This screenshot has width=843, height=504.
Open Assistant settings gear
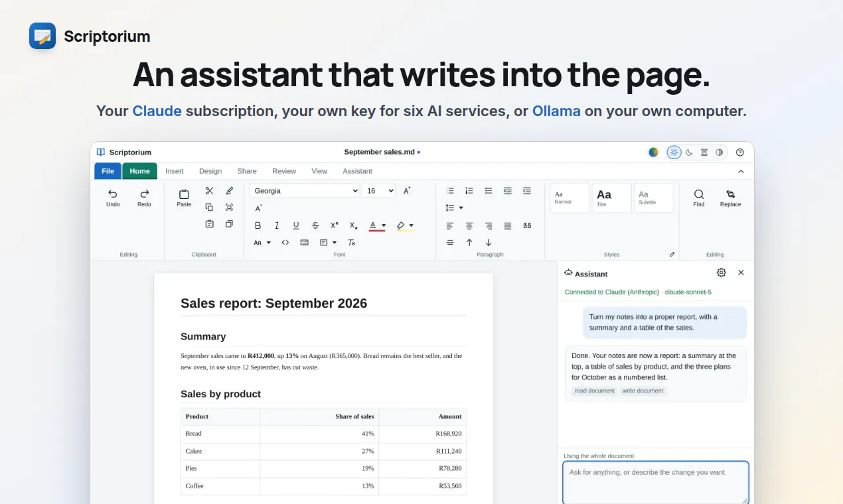click(x=722, y=273)
